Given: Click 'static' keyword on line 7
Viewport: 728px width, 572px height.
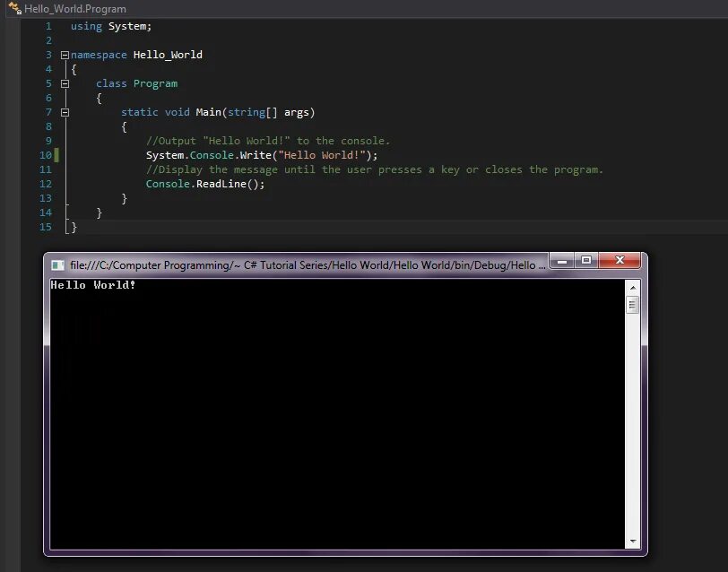Looking at the screenshot, I should [140, 112].
